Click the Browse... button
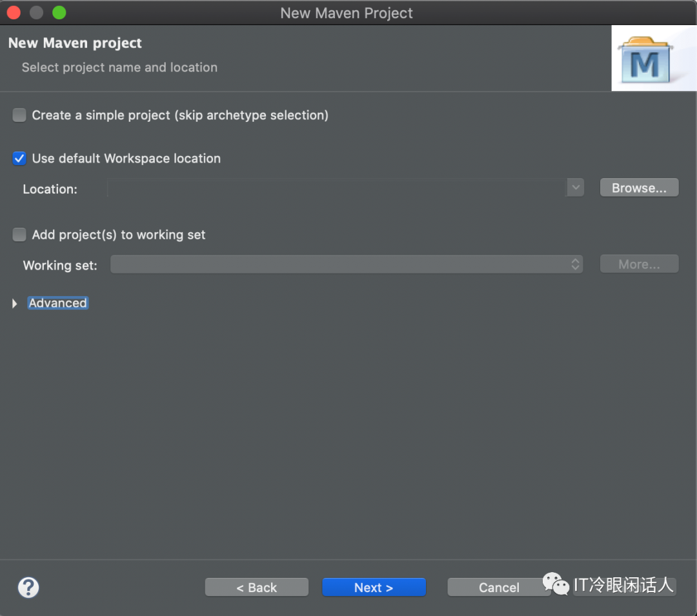 [x=639, y=188]
